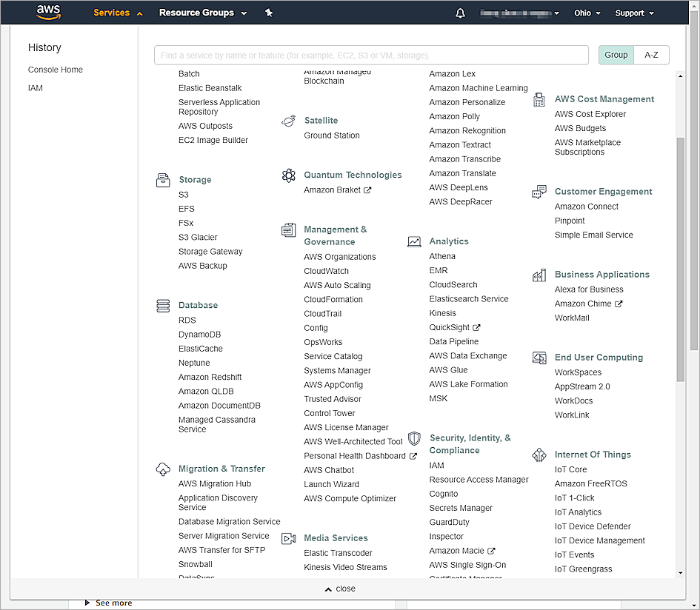
Task: Open the Kinesis service
Action: pyautogui.click(x=442, y=313)
